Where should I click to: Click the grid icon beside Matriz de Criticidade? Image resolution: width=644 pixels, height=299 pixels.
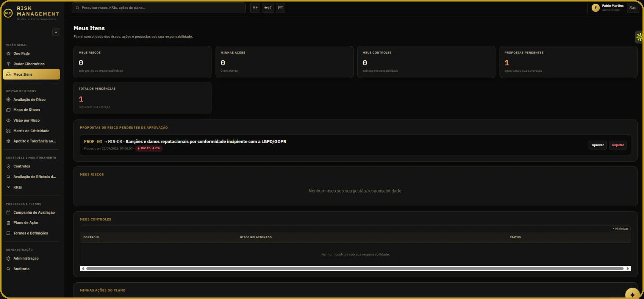8,131
